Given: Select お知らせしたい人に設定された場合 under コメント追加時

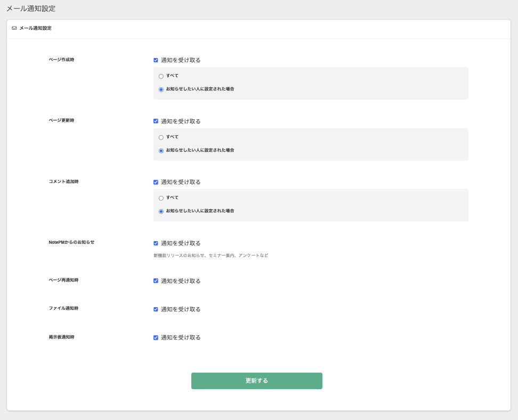Looking at the screenshot, I should tap(161, 211).
